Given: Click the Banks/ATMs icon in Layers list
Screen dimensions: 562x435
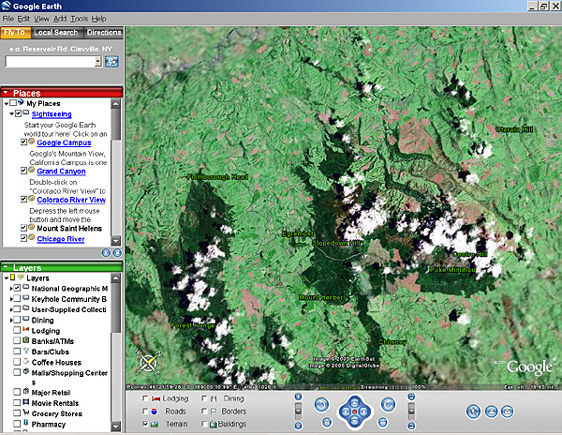Looking at the screenshot, I should (x=26, y=340).
